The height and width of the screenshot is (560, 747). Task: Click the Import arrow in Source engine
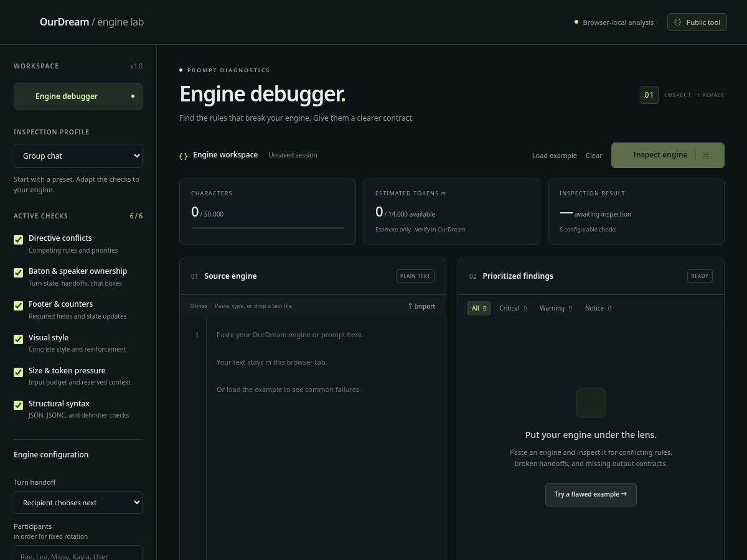(410, 306)
